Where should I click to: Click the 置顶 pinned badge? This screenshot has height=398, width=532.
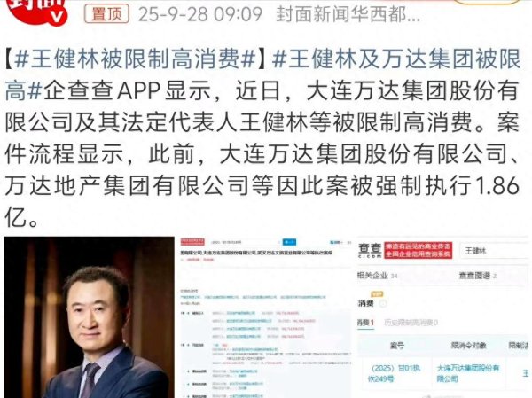pyautogui.click(x=106, y=14)
